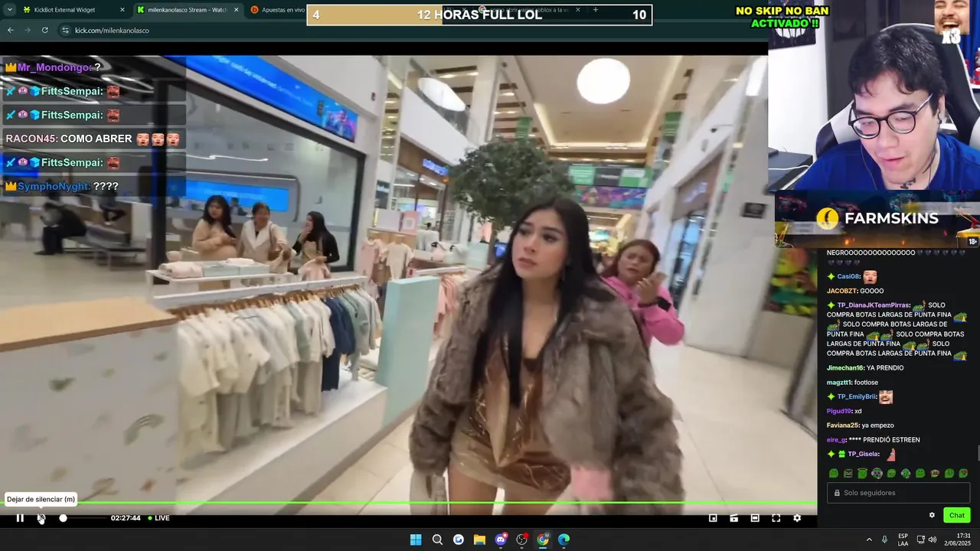Toggle clip creation icon in player controls
The height and width of the screenshot is (551, 980).
(733, 518)
